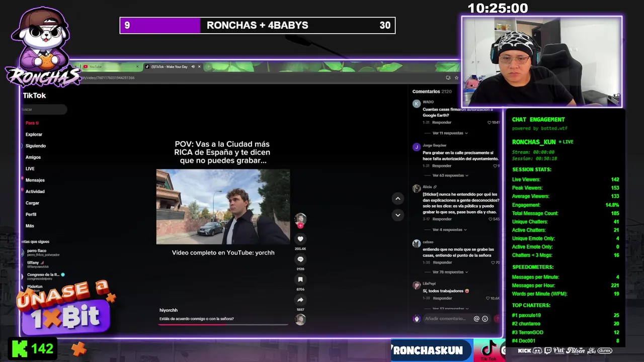Go to previous video with up arrow
Image resolution: width=644 pixels, height=362 pixels.
point(397,199)
